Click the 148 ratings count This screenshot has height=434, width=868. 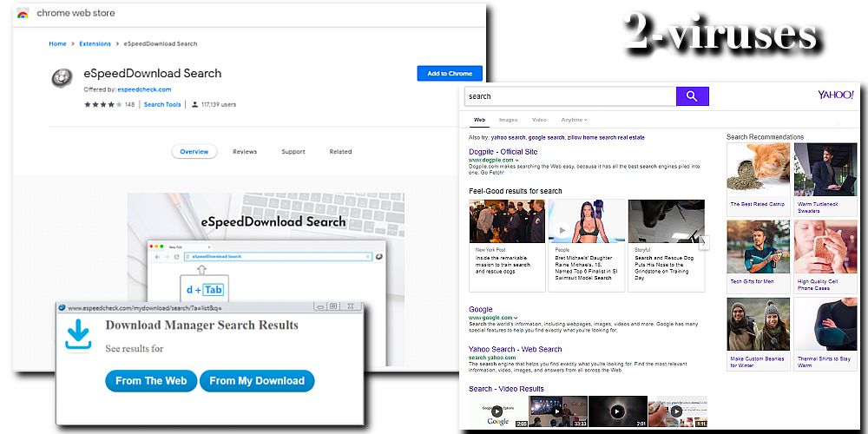point(129,104)
